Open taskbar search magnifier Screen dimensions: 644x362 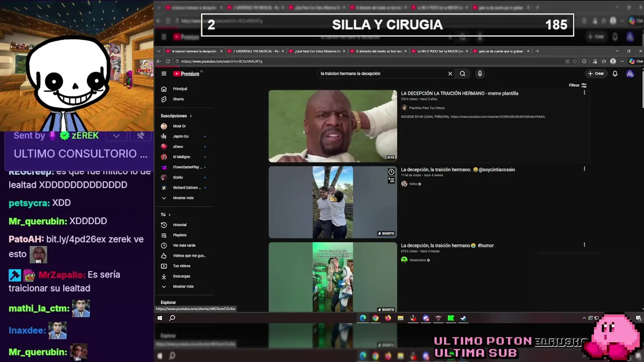(172, 318)
